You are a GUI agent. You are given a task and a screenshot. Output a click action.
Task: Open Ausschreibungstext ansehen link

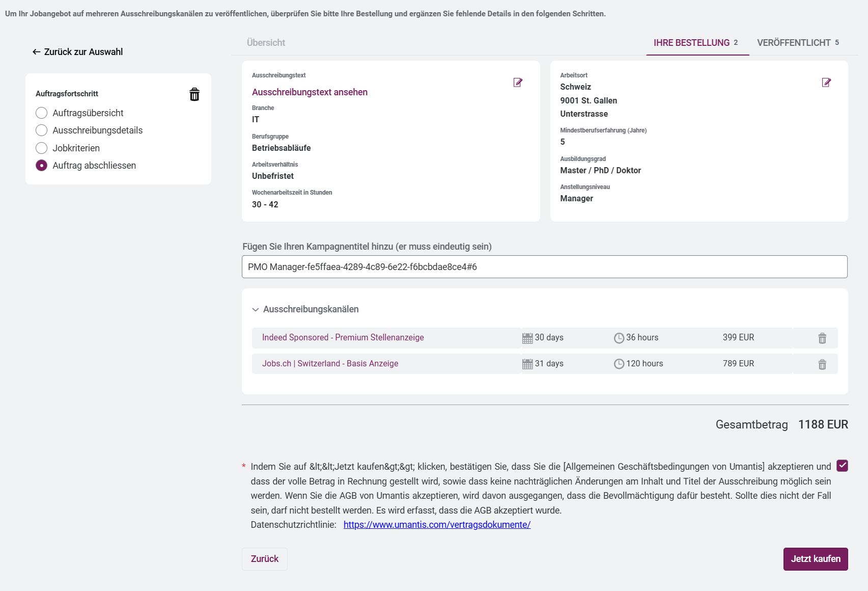[x=310, y=92]
